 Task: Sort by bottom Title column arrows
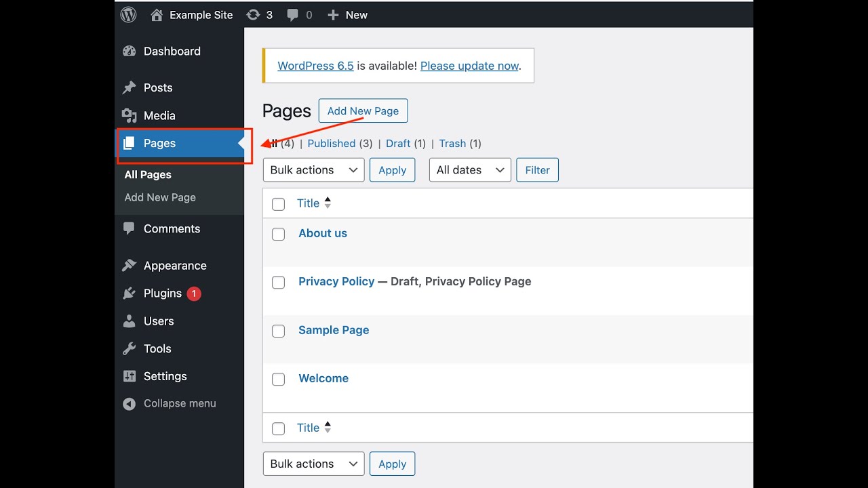click(x=328, y=427)
